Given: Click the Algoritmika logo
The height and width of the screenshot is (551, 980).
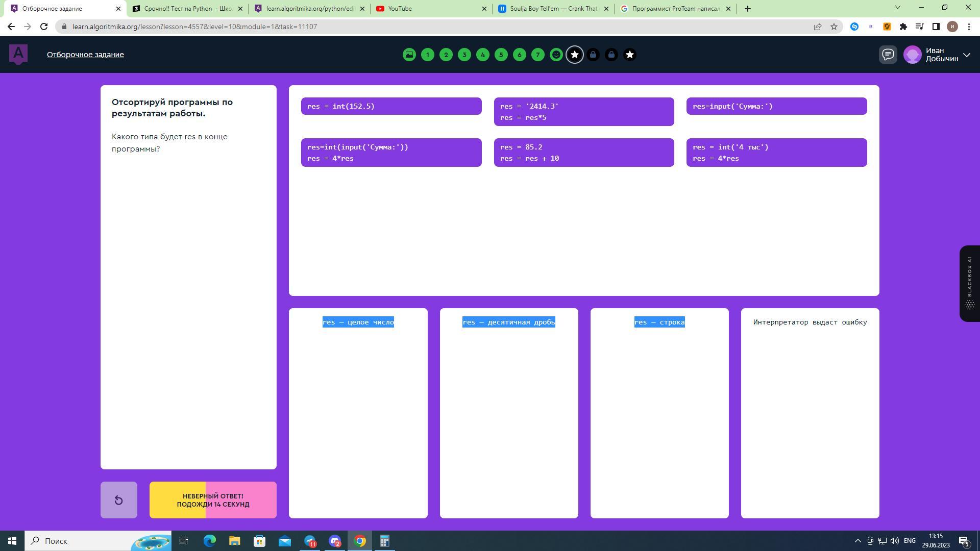Looking at the screenshot, I should [x=18, y=54].
